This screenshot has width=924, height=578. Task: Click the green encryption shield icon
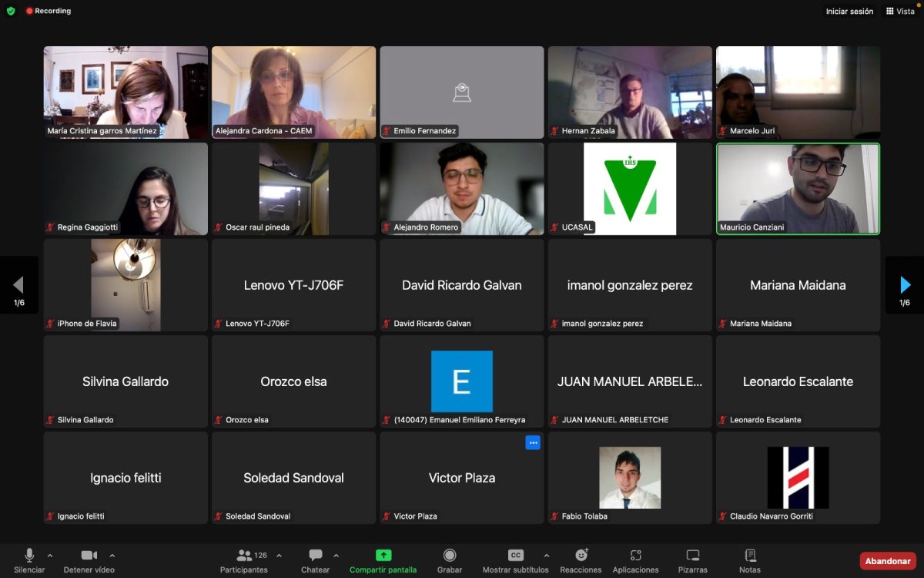(x=11, y=11)
